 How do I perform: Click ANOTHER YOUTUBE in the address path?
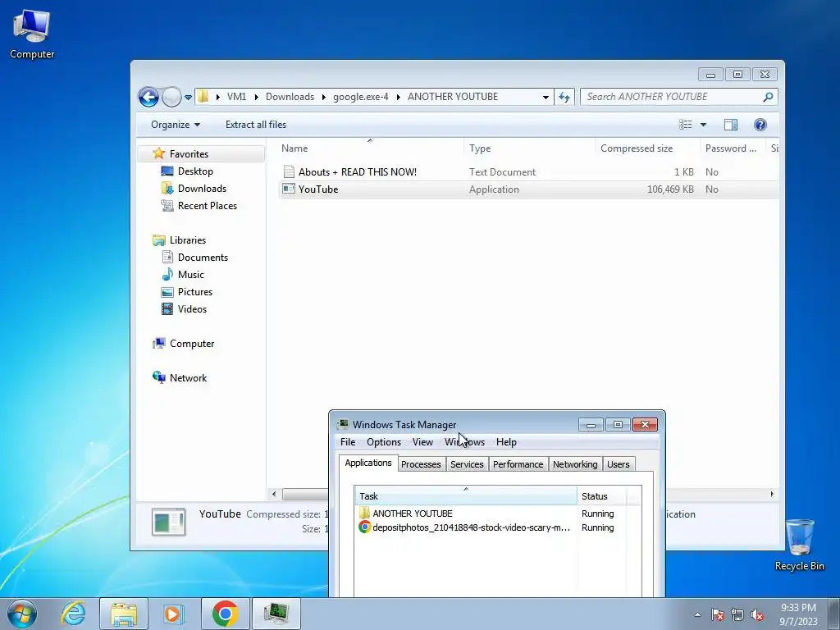[x=453, y=97]
